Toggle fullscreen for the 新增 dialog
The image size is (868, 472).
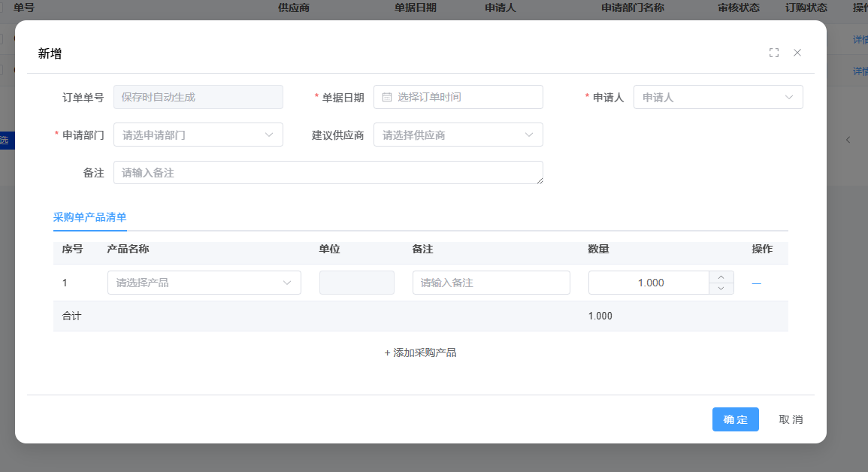[774, 53]
